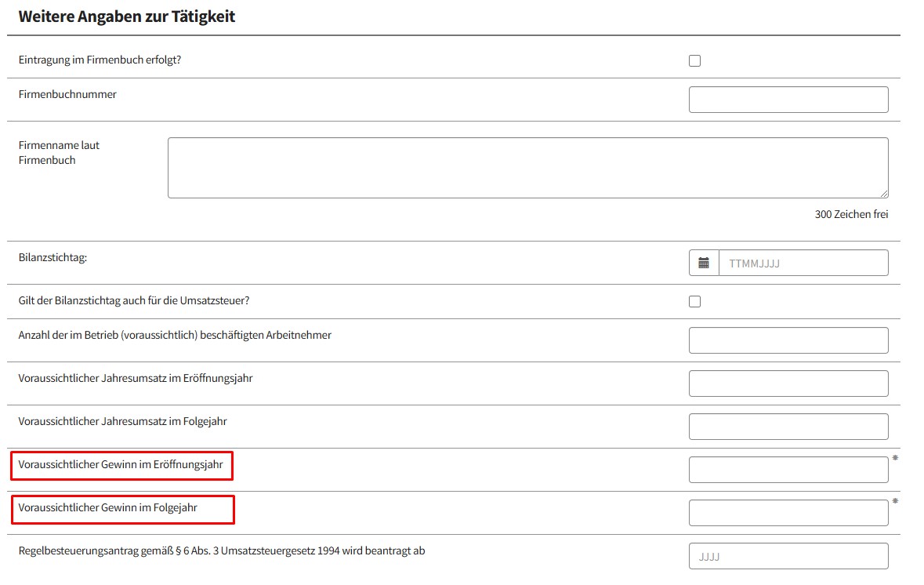Tick the 'Eintragung im Firmenbuch erfolgt?' checkbox
Screen dimensions: 924x585
coord(694,61)
